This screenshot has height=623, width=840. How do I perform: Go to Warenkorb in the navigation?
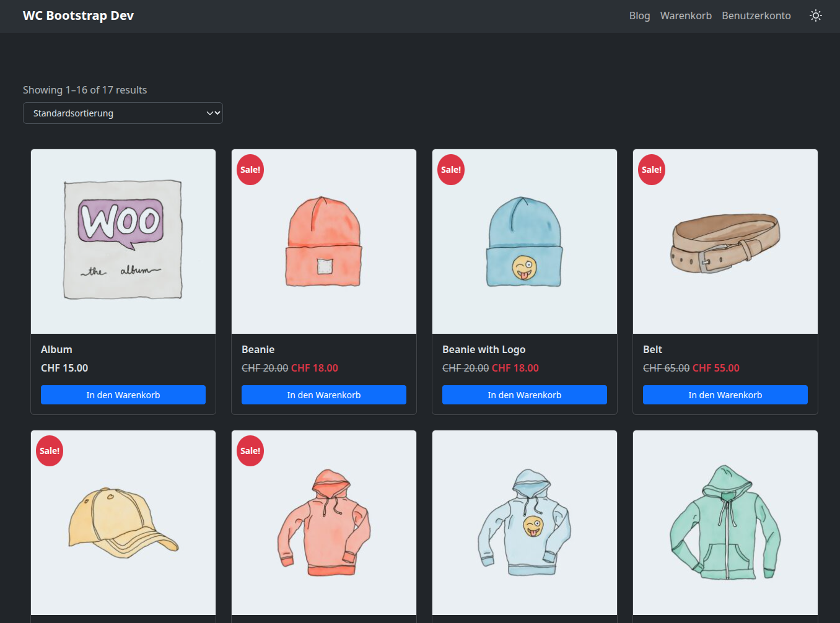pos(685,15)
